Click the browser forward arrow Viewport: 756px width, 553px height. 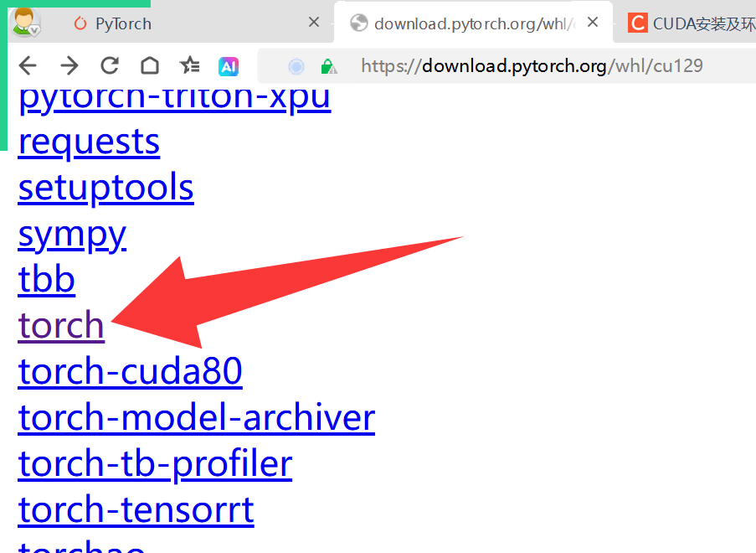coord(69,65)
